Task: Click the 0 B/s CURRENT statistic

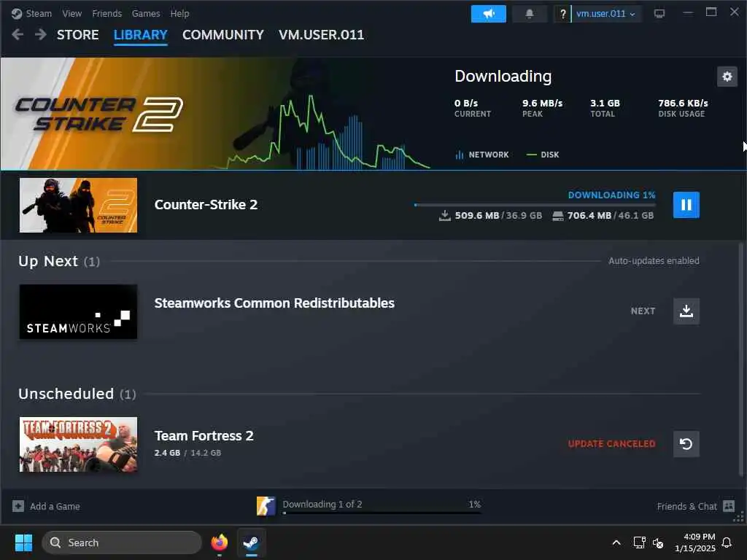Action: pos(472,108)
